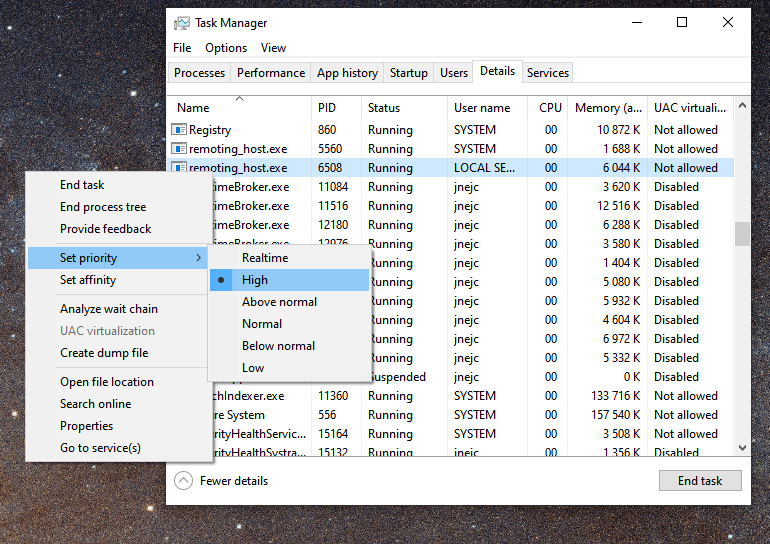Click the Task Manager title bar icon
Screen dimensions: 770x544
tap(181, 23)
